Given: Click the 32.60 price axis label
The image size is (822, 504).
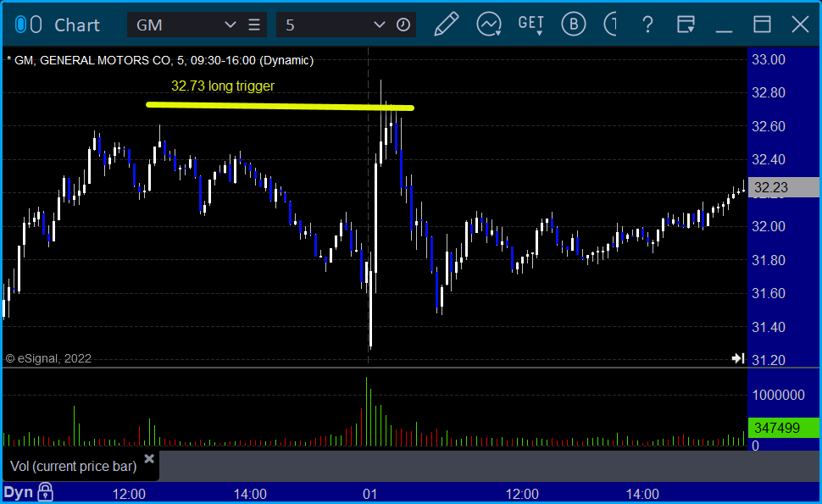Looking at the screenshot, I should coord(769,126).
